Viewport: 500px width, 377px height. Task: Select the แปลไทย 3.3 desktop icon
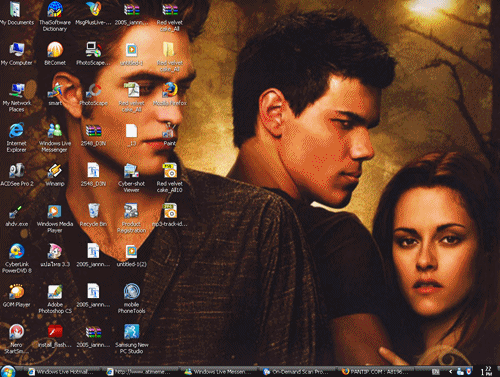click(x=55, y=255)
